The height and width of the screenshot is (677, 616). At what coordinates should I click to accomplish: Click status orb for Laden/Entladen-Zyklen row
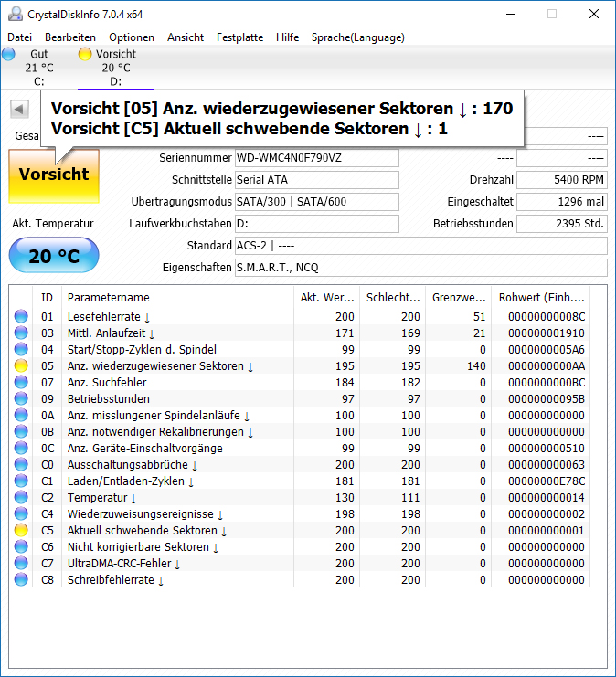21,481
